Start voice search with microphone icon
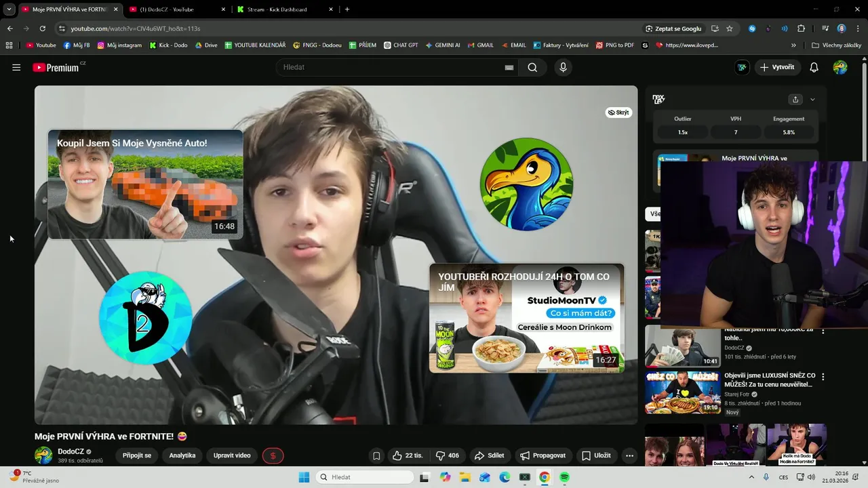 click(563, 67)
